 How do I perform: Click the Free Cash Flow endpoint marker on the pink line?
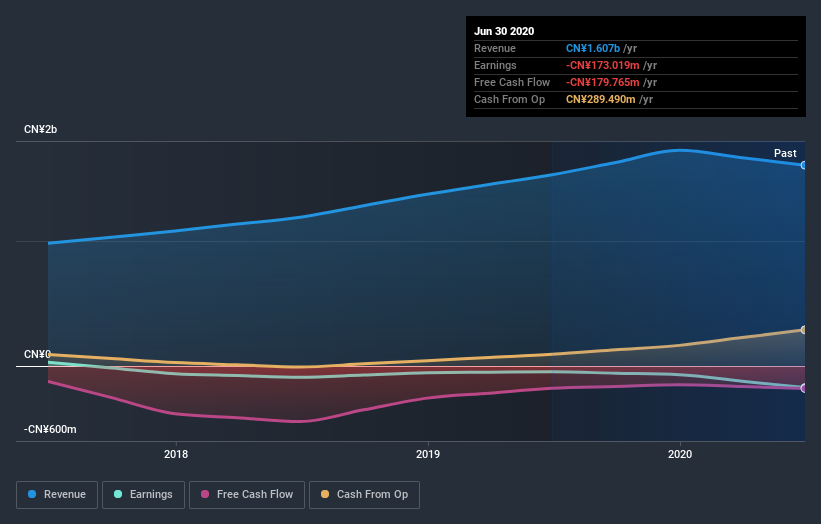(x=804, y=388)
